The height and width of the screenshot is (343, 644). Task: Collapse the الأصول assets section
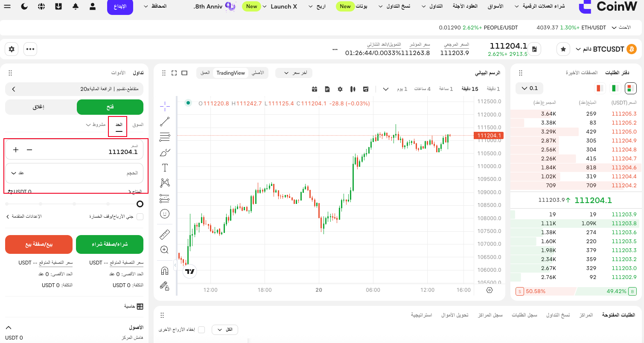tap(8, 328)
